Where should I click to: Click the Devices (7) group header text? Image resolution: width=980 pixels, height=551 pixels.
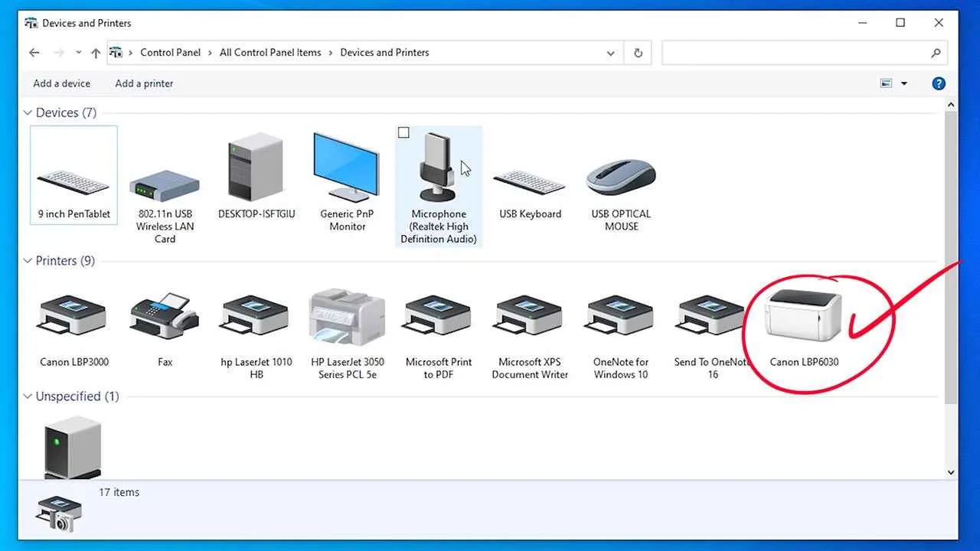tap(66, 112)
